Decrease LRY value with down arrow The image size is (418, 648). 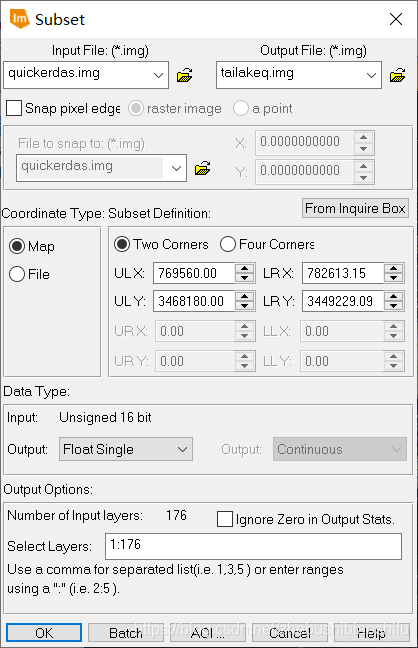click(393, 306)
